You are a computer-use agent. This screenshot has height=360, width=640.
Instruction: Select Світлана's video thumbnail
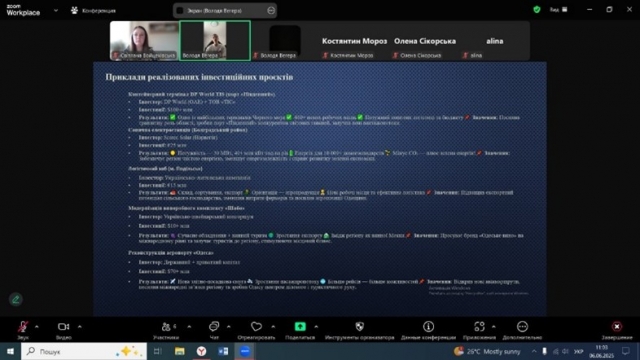click(144, 40)
